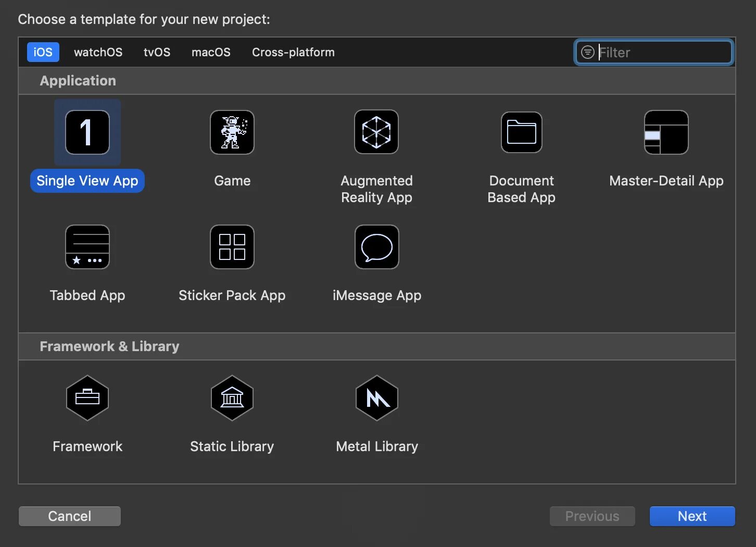Click the Single View App label
Viewport: 756px width, 547px height.
87,181
